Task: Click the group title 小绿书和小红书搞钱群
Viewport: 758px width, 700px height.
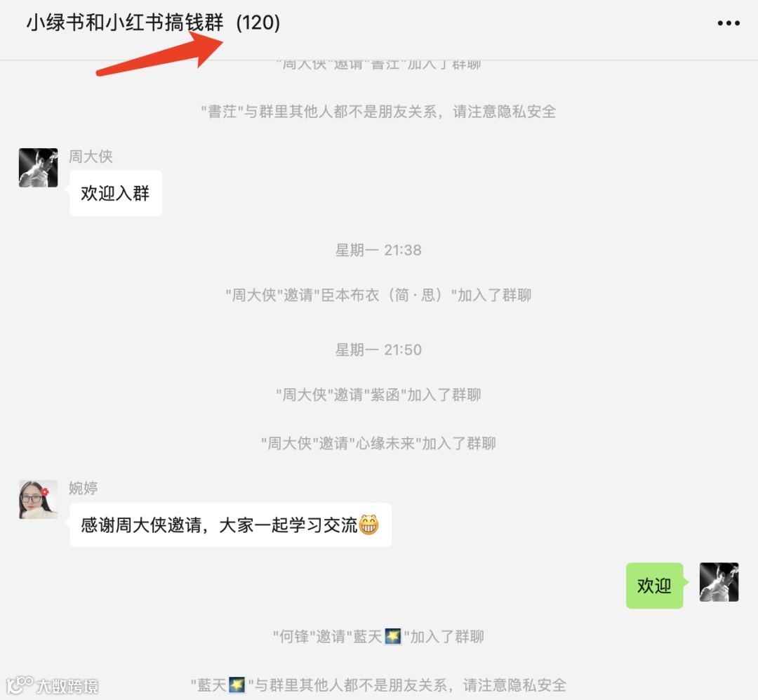Action: [x=125, y=22]
